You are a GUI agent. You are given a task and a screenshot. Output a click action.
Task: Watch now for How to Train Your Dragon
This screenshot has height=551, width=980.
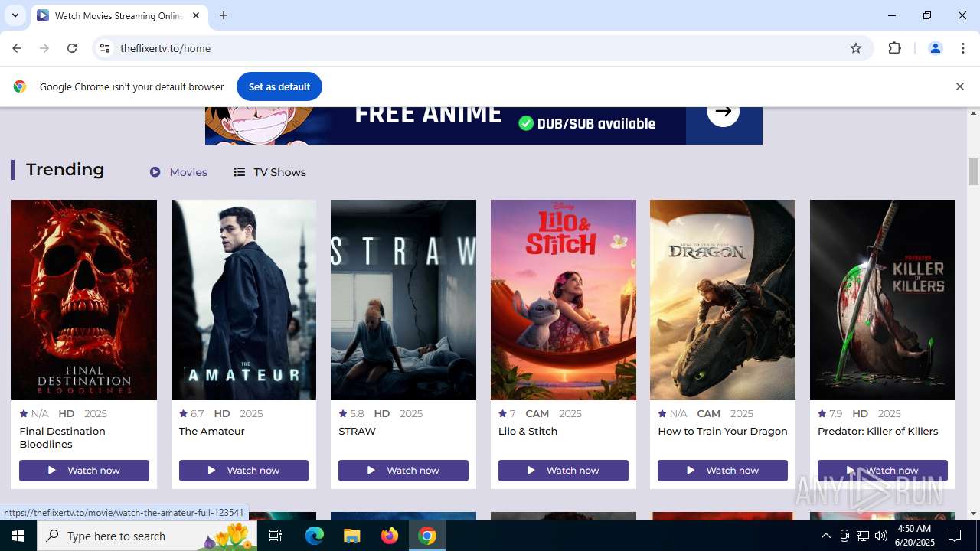[x=723, y=471]
